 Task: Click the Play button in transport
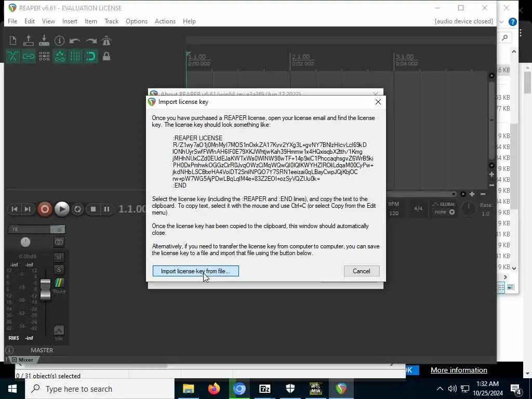point(62,209)
